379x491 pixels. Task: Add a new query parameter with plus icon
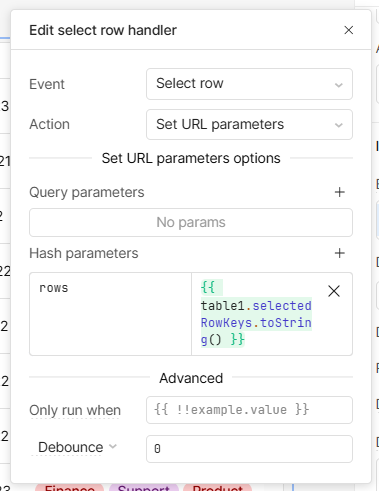[340, 192]
